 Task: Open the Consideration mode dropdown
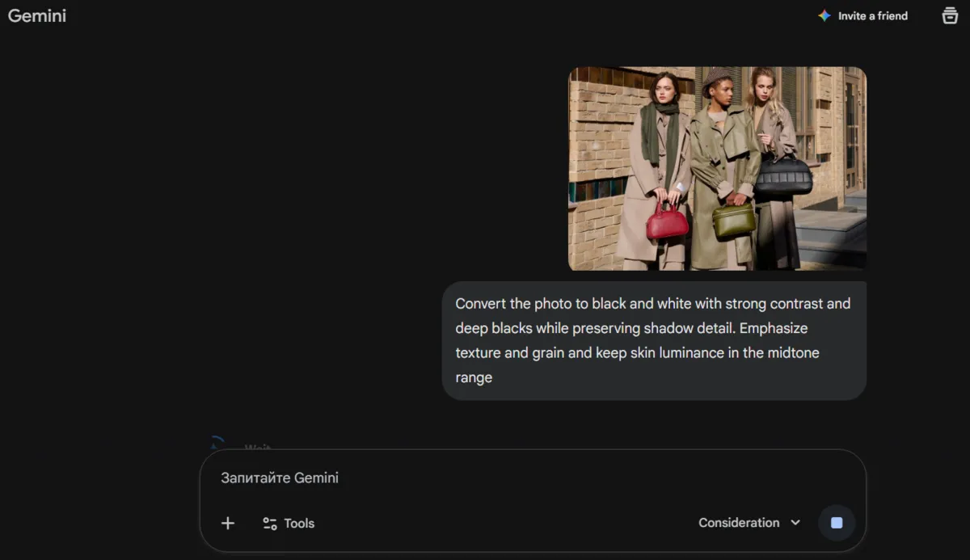tap(739, 523)
